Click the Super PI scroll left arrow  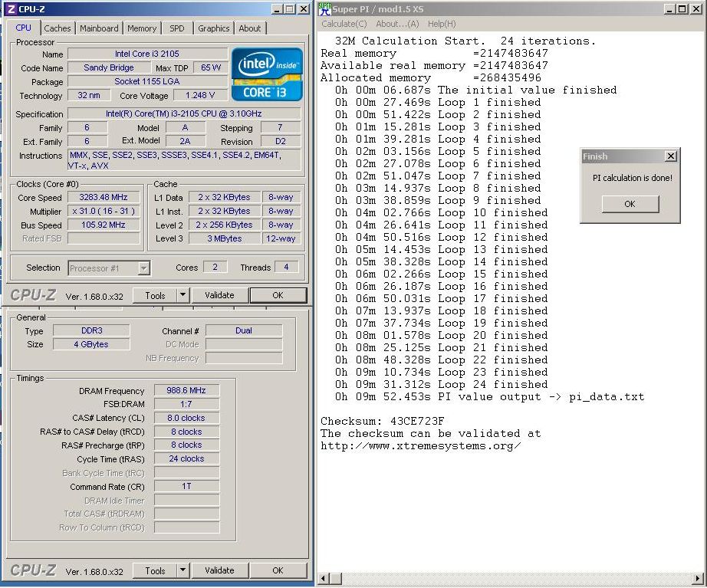click(323, 579)
